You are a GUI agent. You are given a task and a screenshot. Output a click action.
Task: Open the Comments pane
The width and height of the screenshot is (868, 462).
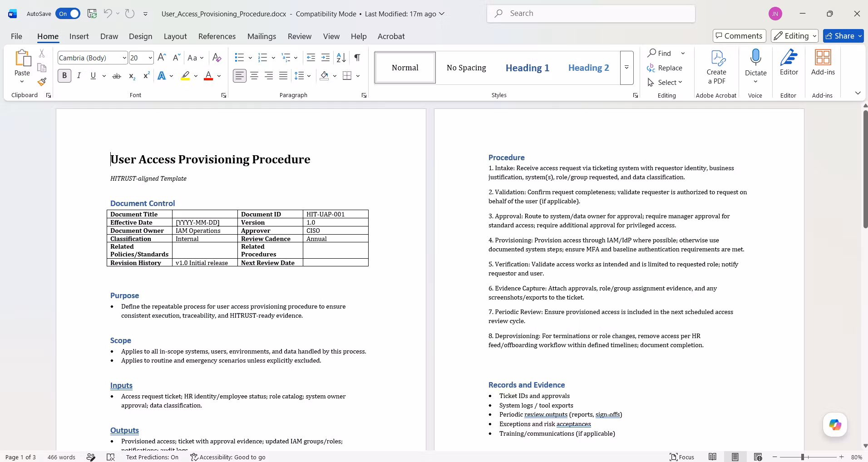740,36
